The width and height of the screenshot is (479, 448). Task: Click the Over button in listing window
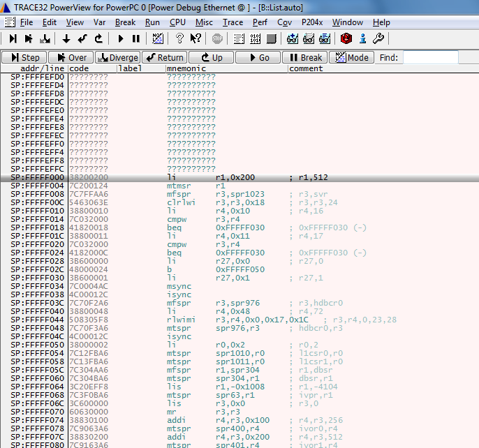coord(71,57)
